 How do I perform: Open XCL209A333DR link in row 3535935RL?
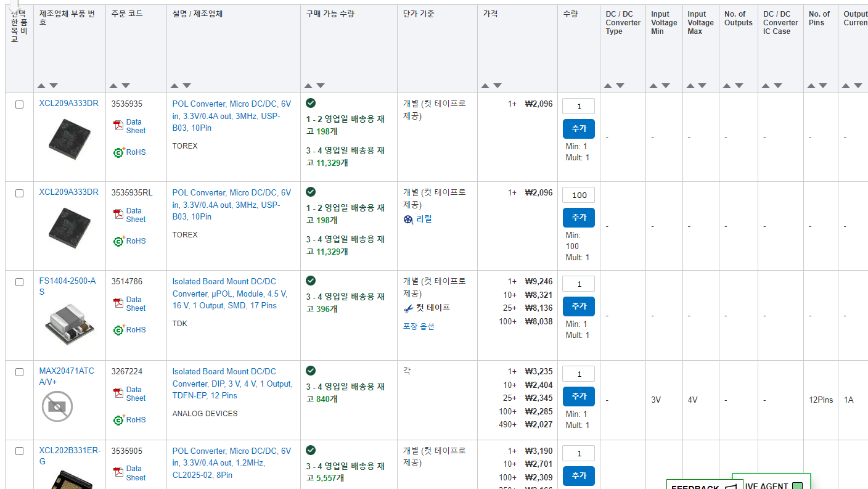click(68, 192)
